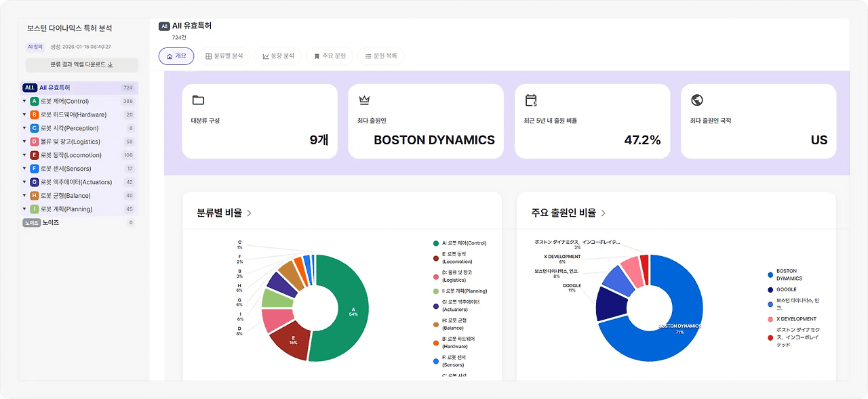Click the calendar icon on 최근 5년 내 출원 비율 card
This screenshot has height=399, width=868.
click(x=531, y=100)
